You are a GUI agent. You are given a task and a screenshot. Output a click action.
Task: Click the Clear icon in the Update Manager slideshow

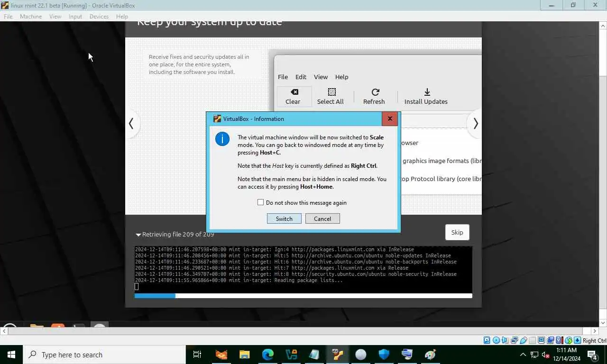click(294, 92)
